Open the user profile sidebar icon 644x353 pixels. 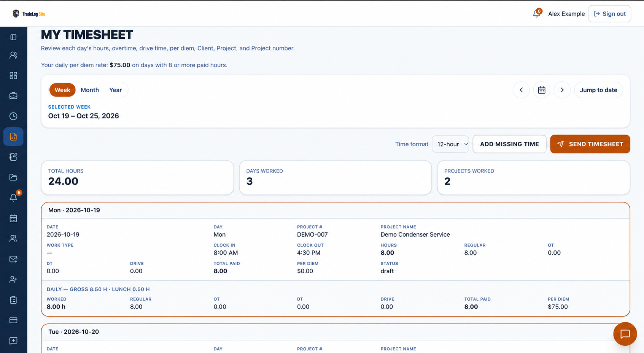point(13,55)
